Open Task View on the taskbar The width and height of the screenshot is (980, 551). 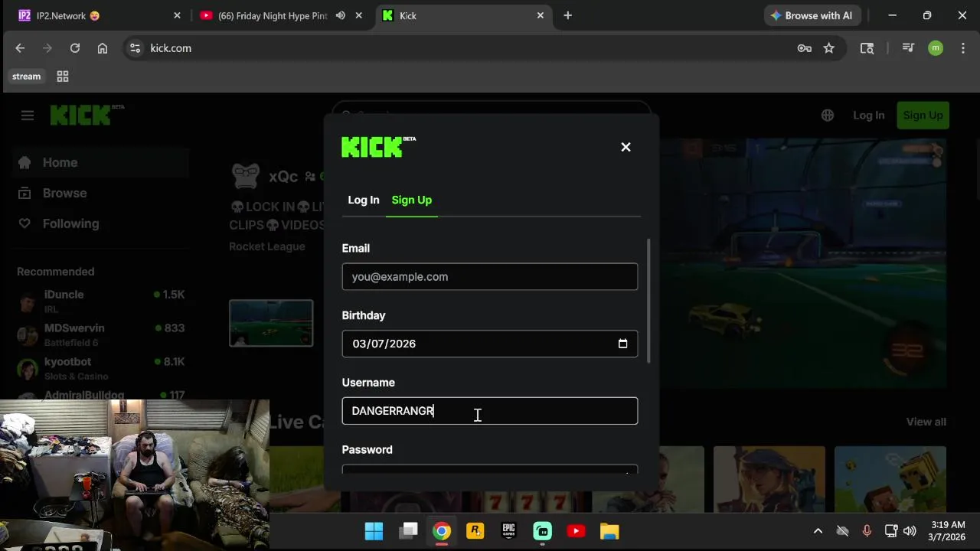[409, 531]
